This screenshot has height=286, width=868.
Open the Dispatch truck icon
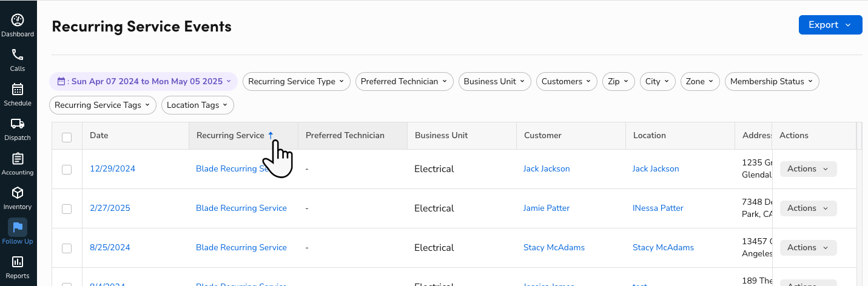coord(18,124)
